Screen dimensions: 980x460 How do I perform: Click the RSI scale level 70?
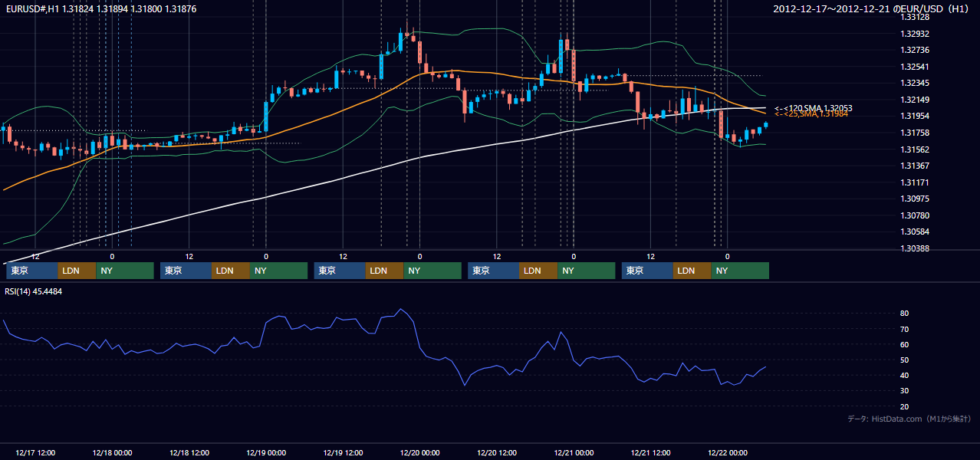click(905, 329)
